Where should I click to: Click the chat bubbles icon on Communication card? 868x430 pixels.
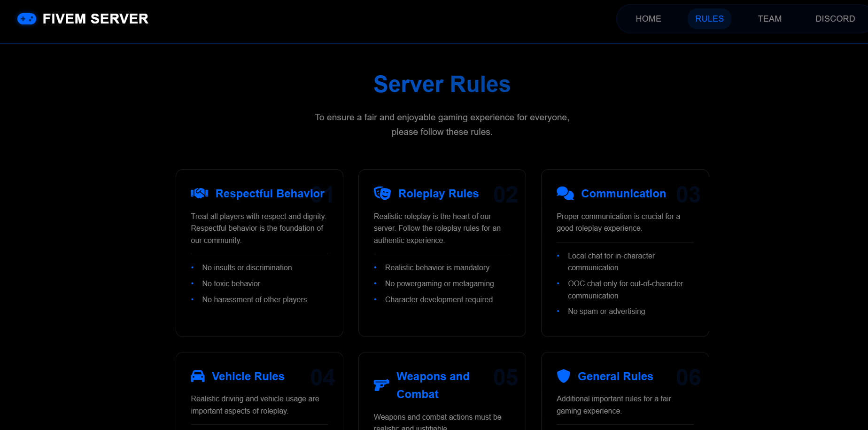[x=565, y=193]
